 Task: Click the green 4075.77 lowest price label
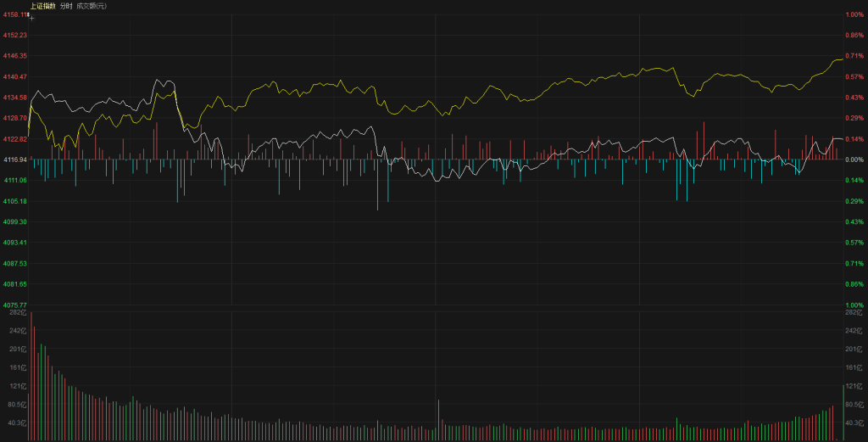(x=14, y=305)
